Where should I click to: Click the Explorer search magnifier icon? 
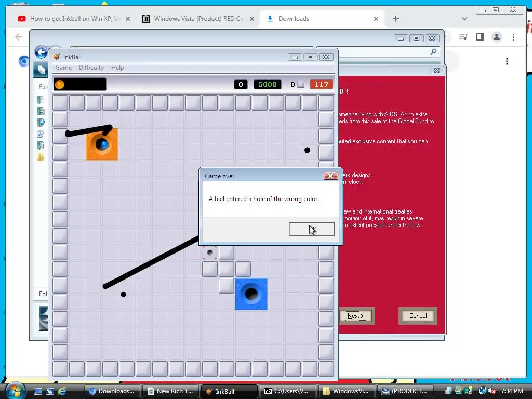(433, 51)
